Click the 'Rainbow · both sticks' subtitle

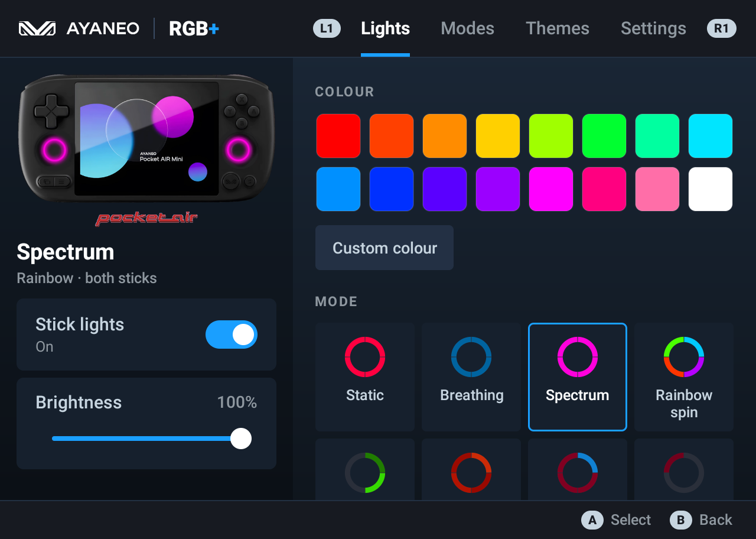click(x=87, y=278)
